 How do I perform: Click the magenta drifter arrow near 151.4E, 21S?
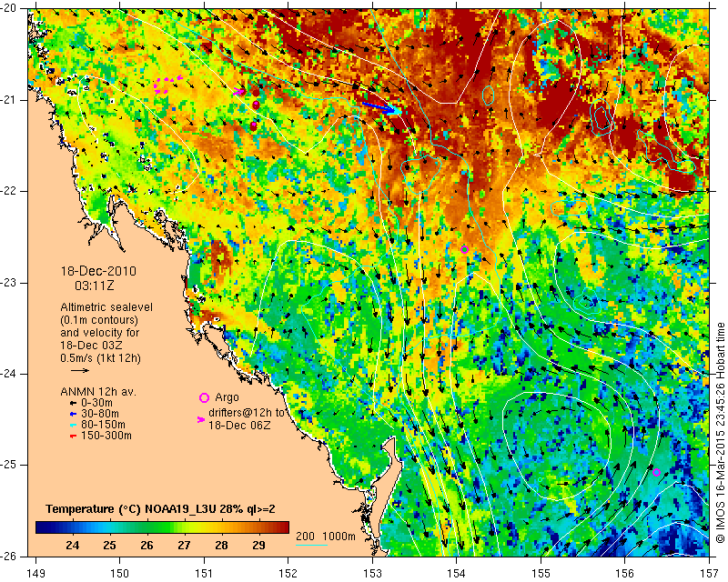click(x=238, y=92)
